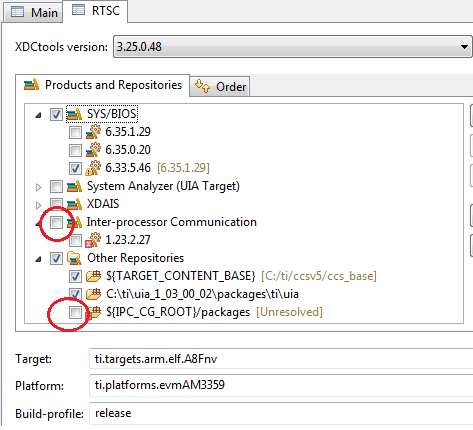Image resolution: width=473 pixels, height=430 pixels.
Task: Check the ${IPC_CG_ROOT}/packages repository checkbox
Action: pyautogui.click(x=75, y=312)
